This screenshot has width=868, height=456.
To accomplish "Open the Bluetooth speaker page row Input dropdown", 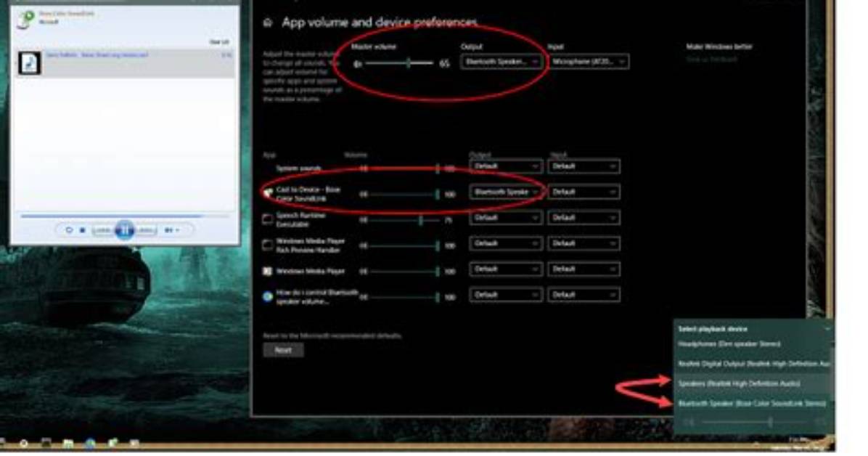I will coord(584,295).
